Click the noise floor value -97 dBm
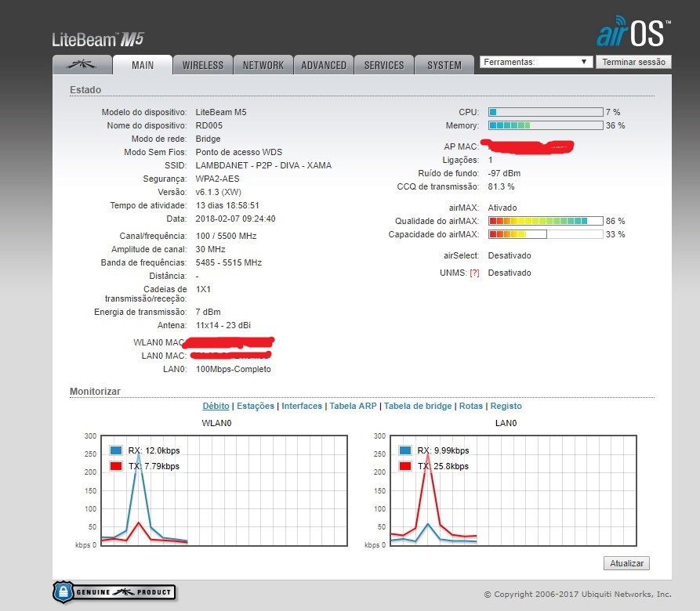 click(504, 173)
